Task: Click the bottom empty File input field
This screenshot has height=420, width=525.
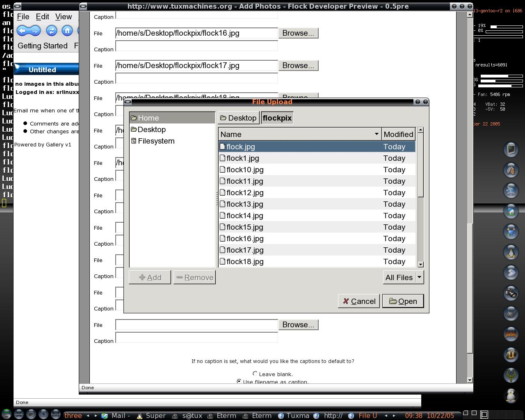Action: tap(196, 325)
